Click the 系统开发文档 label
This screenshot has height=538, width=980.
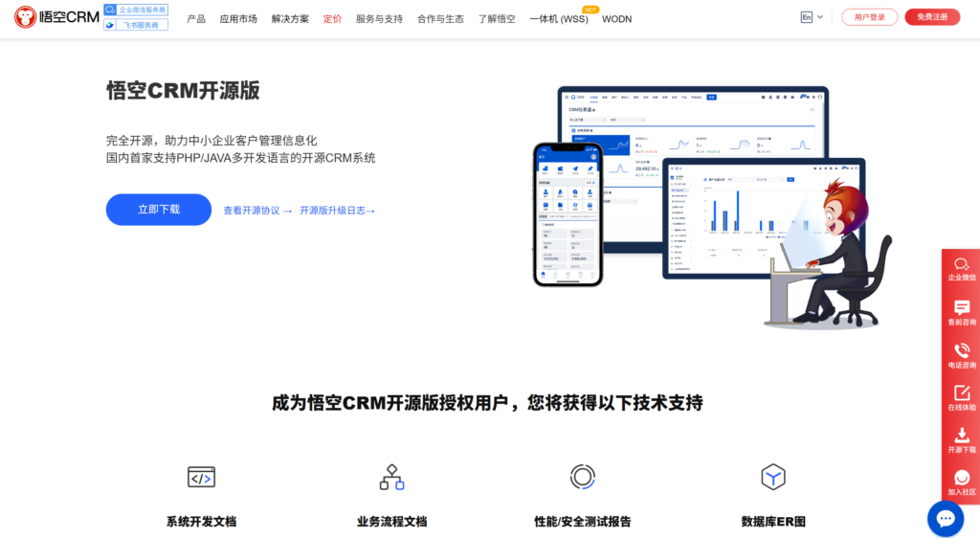pos(201,522)
